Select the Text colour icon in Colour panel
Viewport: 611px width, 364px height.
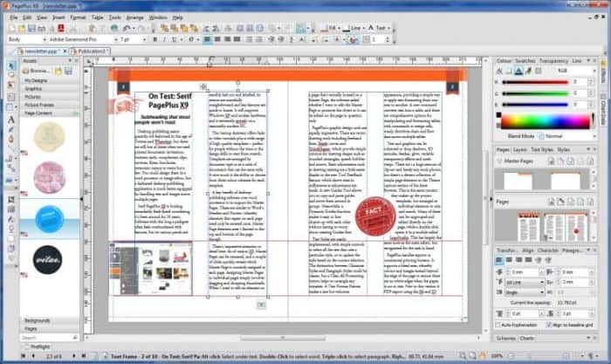(x=518, y=71)
